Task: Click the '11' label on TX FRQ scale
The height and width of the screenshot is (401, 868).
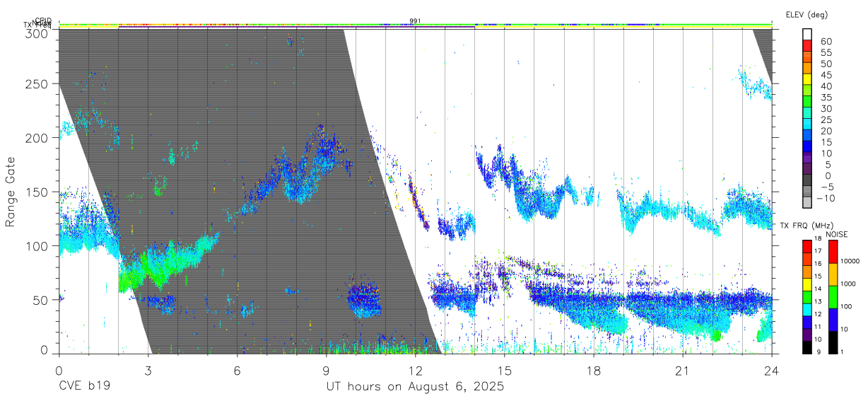Action: coord(818,327)
